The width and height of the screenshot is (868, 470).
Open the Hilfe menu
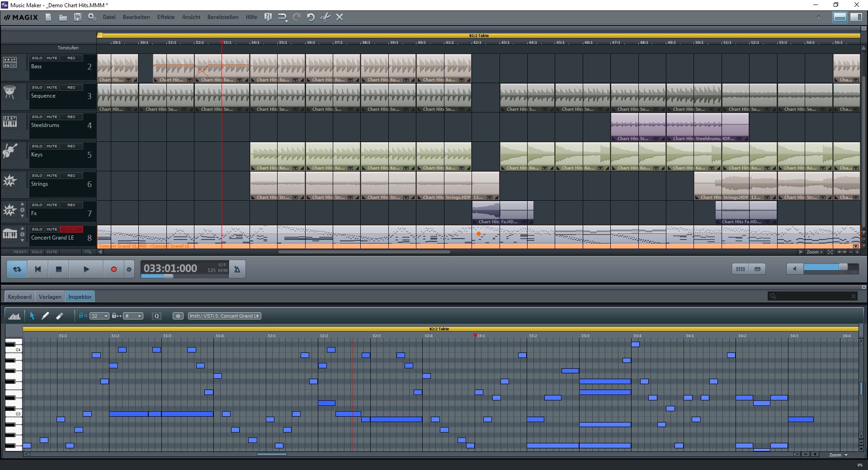(x=251, y=17)
